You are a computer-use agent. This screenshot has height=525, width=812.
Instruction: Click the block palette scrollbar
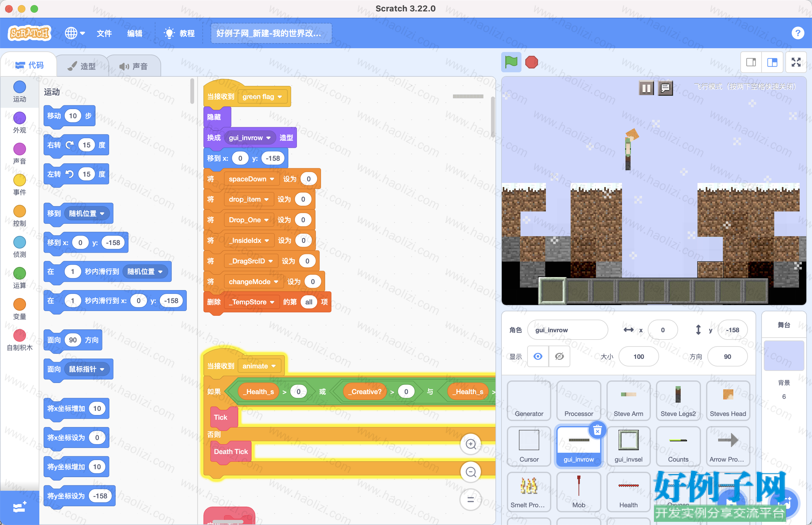[192, 91]
